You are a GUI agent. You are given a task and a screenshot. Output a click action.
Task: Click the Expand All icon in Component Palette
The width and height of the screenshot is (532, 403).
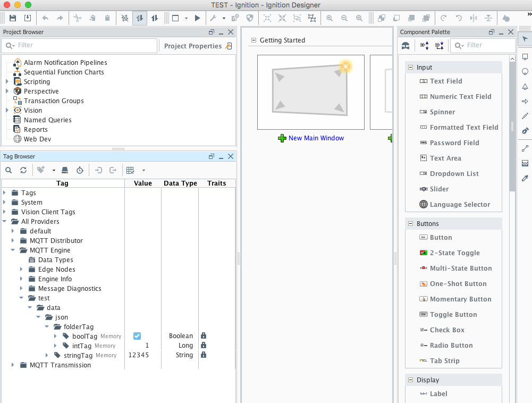click(425, 46)
